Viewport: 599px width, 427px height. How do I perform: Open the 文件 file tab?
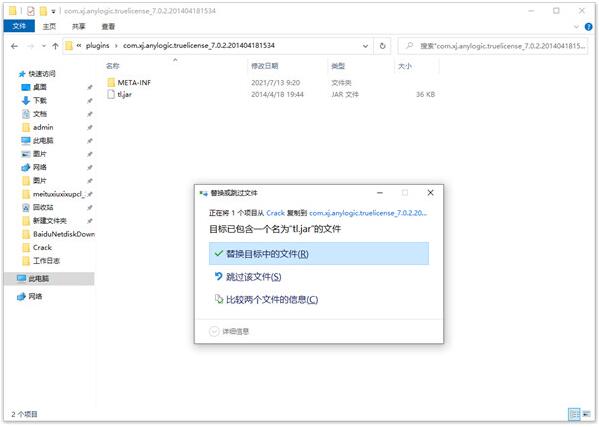coord(19,26)
